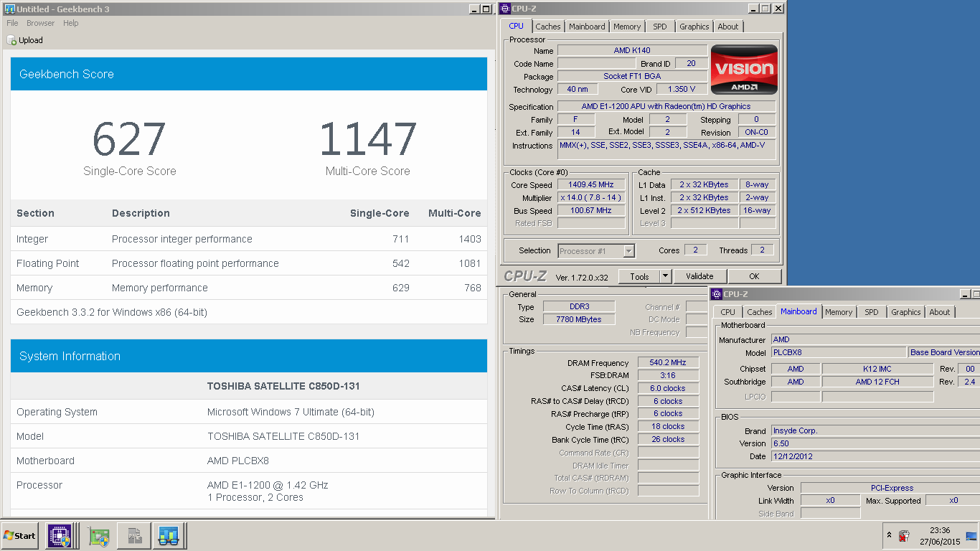The width and height of the screenshot is (980, 551).
Task: Expand the Tools dropdown arrow in CPU-Z
Action: click(x=666, y=276)
